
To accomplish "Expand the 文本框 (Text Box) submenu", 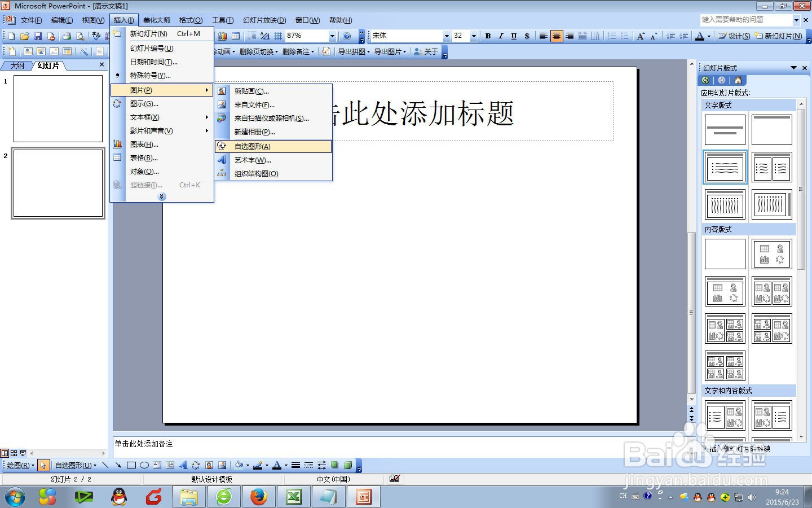I will click(x=162, y=117).
